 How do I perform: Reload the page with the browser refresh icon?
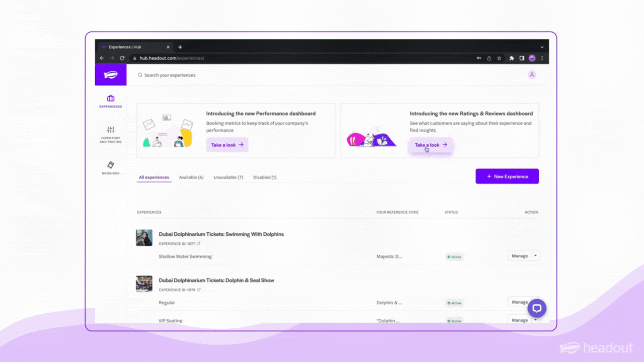coord(122,58)
